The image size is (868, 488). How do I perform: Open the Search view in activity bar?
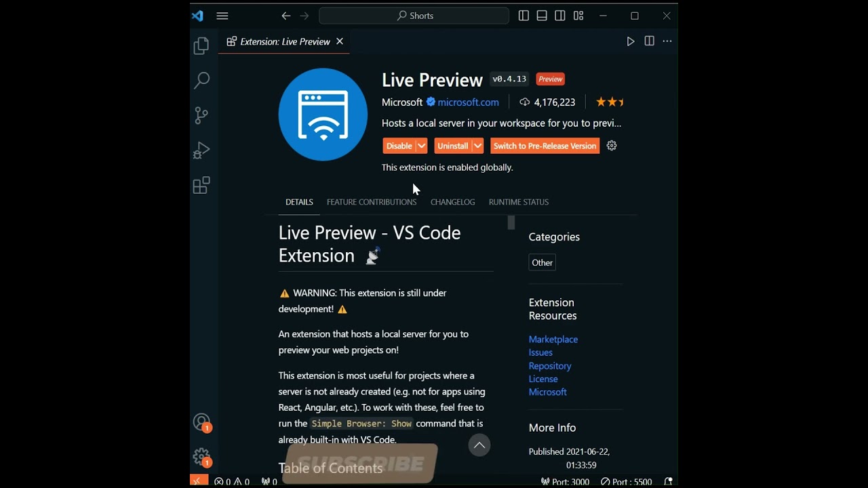(x=201, y=81)
